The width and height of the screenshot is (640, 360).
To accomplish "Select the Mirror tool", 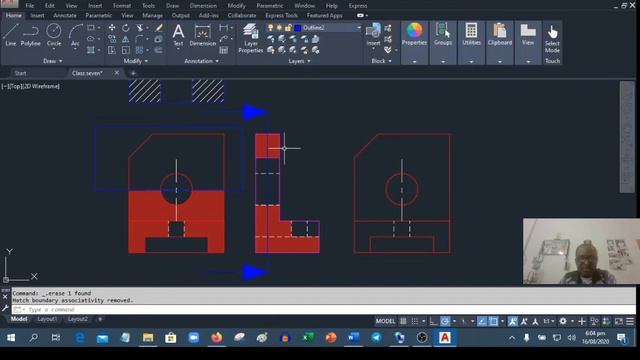I will tap(126, 39).
